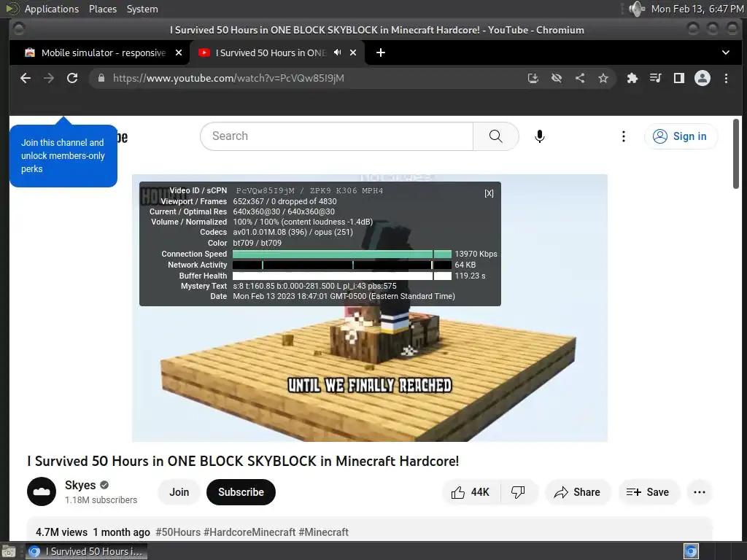Reload the YouTube page
The width and height of the screenshot is (747, 560).
point(72,78)
